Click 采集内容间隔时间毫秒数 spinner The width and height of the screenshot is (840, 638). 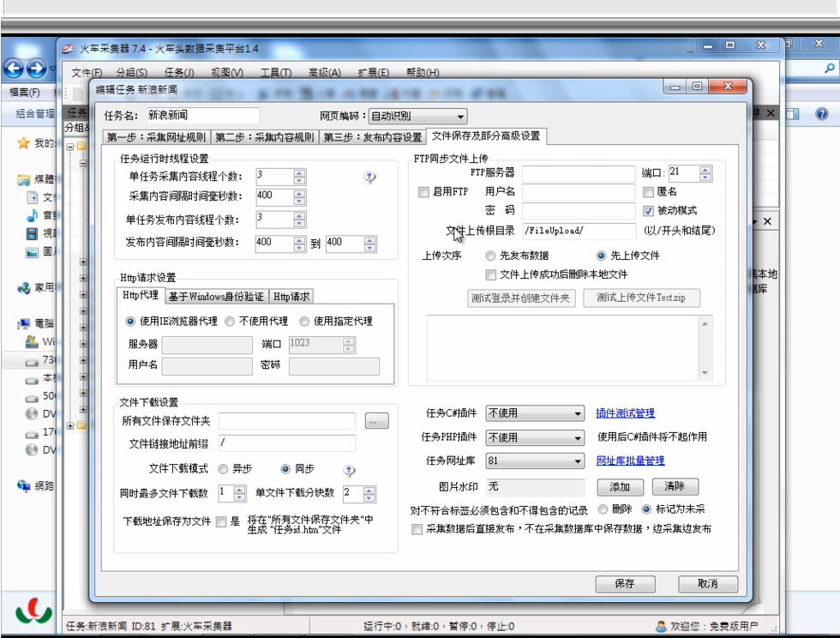click(x=299, y=196)
